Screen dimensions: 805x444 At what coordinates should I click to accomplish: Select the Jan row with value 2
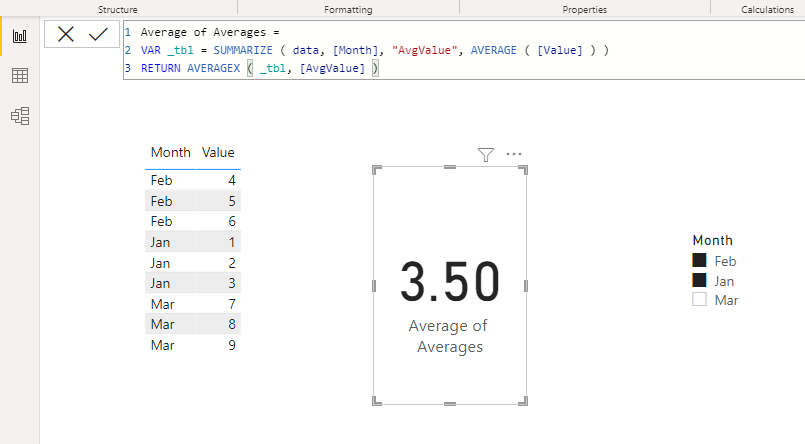[x=193, y=263]
